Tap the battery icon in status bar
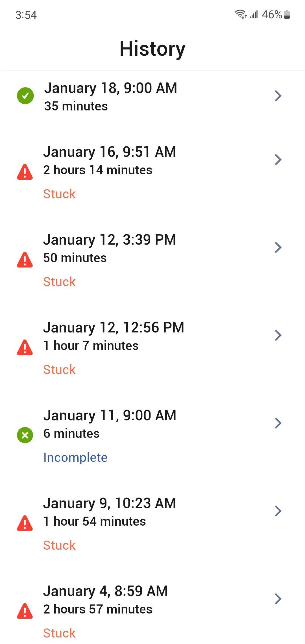Viewport: 305px width, 644px height. (x=287, y=14)
